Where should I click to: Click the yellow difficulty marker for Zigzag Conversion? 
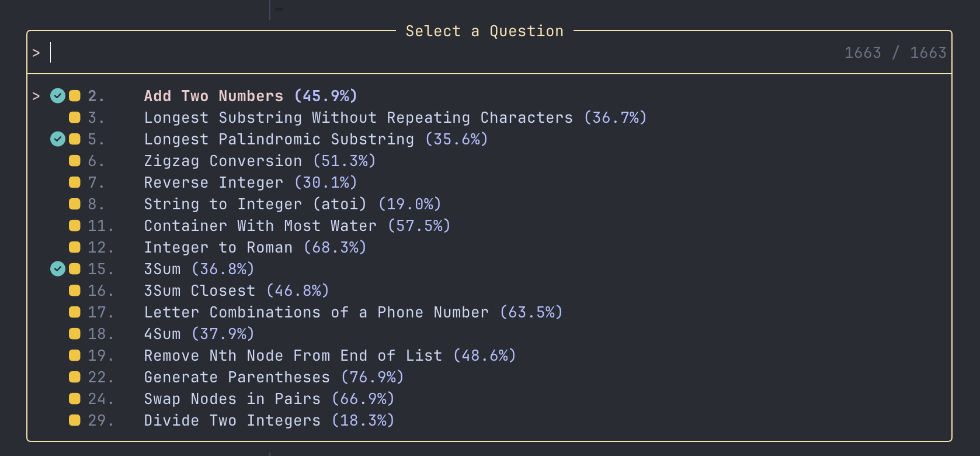75,161
